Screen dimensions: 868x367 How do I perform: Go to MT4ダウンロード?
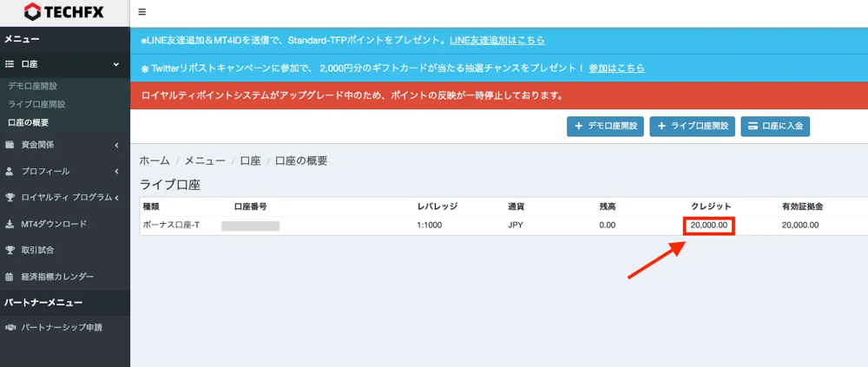pos(65,224)
